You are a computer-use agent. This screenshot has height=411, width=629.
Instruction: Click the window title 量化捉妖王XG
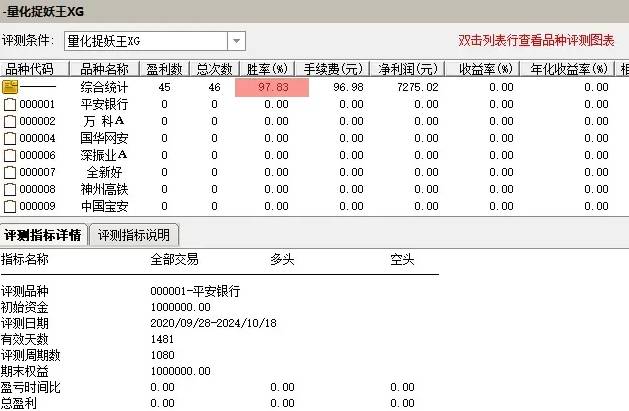click(x=45, y=12)
